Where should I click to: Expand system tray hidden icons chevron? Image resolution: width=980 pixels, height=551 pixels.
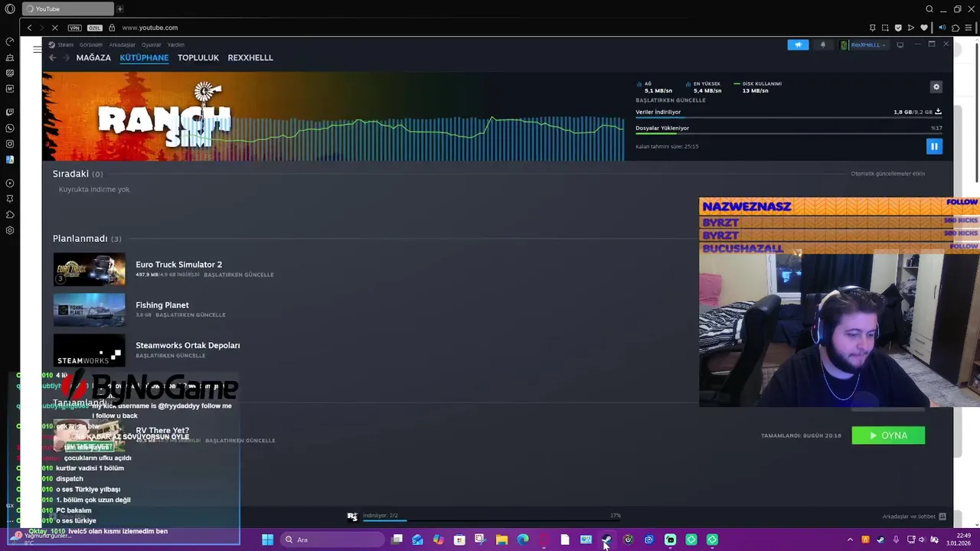point(849,540)
